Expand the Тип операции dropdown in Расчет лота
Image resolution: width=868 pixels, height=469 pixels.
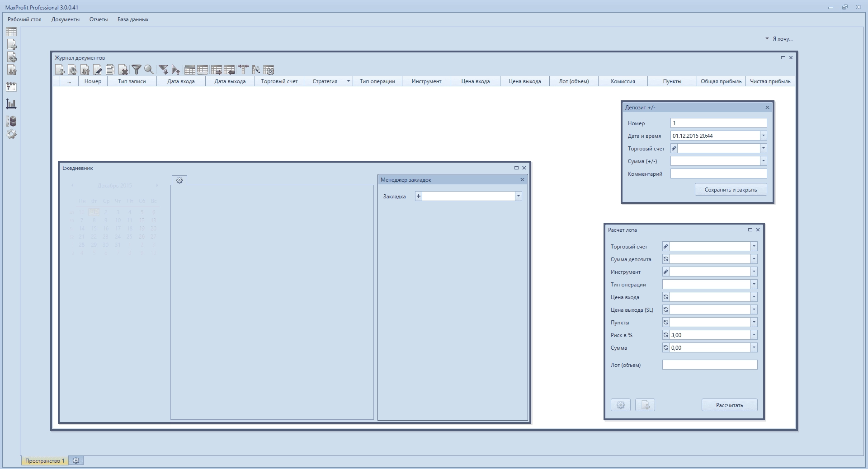[x=754, y=284]
